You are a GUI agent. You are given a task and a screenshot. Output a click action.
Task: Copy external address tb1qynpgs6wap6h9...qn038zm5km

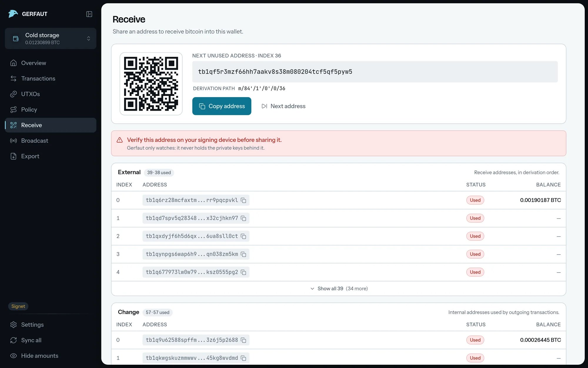(x=243, y=254)
